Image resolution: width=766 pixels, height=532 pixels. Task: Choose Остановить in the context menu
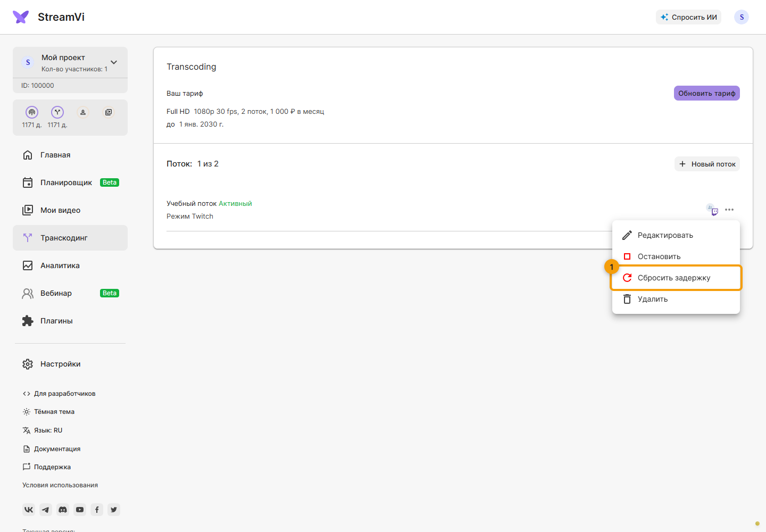[x=676, y=256]
